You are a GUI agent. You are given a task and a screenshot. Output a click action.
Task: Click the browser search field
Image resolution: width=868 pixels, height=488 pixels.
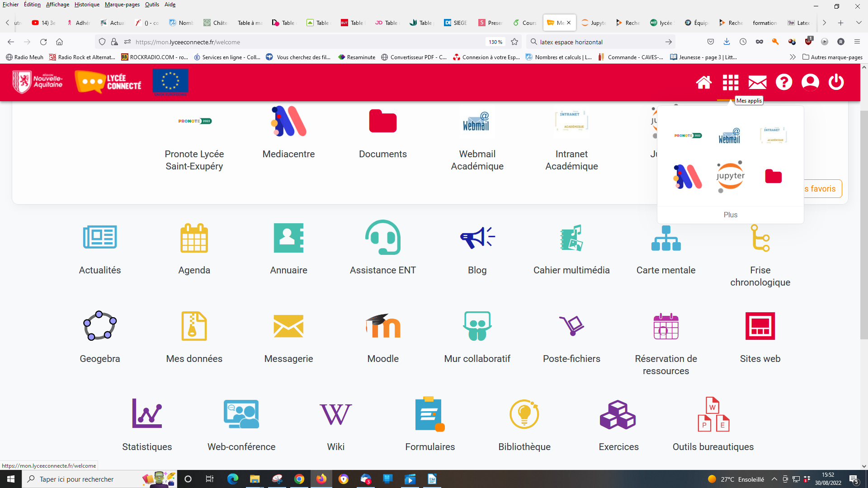click(597, 42)
